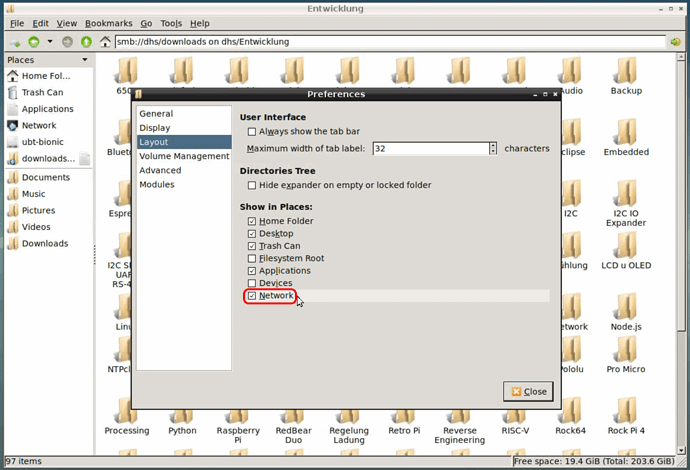Viewport: 690px width, 470px height.
Task: Select the I2C IO Expander folder
Action: (626, 203)
